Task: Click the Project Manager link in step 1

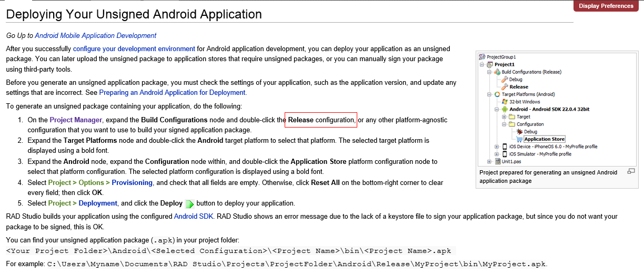Action: 76,120
